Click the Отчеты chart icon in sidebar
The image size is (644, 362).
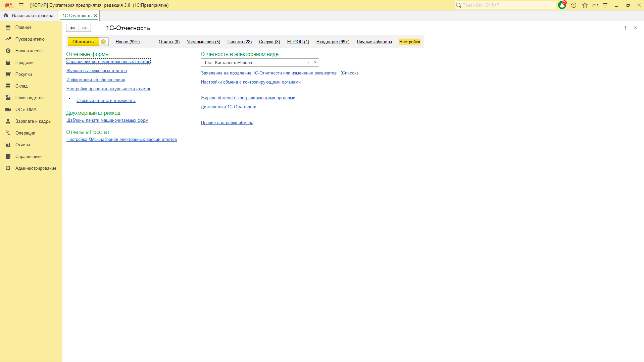8,145
